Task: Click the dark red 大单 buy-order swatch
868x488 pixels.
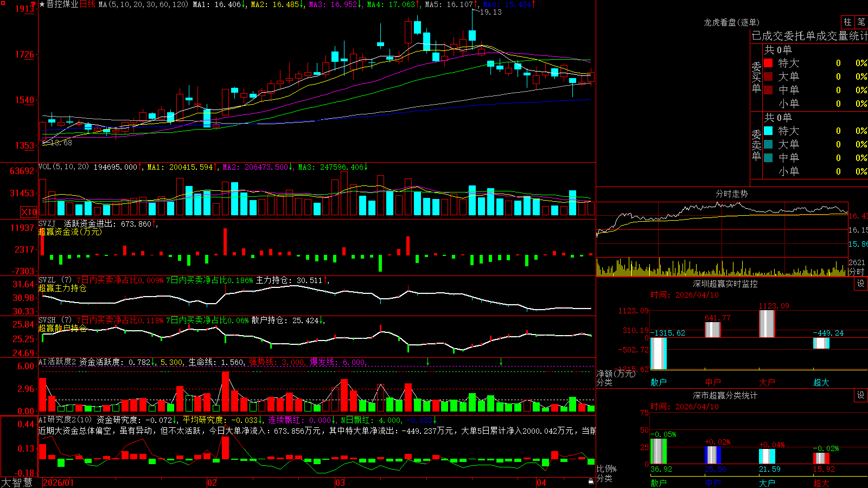Action: (768, 76)
